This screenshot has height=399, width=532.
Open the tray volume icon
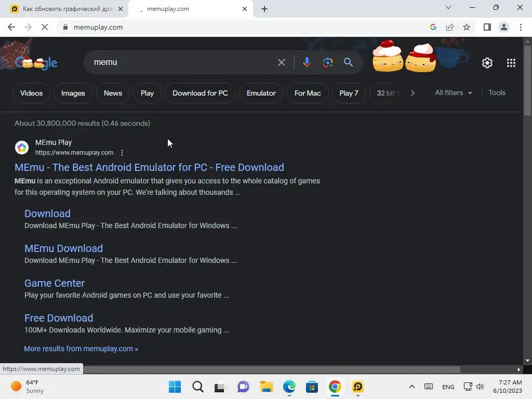pos(480,387)
